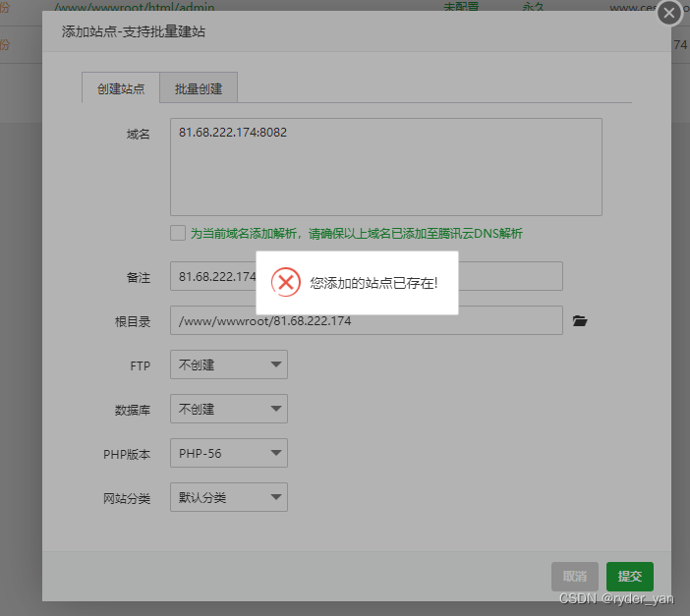Click the red error icon in popup
This screenshot has height=616, width=690.
click(x=286, y=282)
